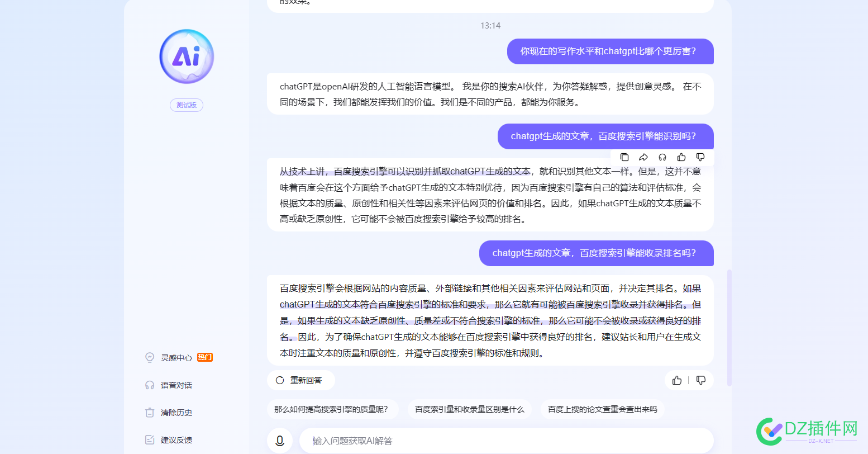Click user message 你现在的写作水平和chatgpt比哪个更厉害?
Image resolution: width=868 pixels, height=454 pixels.
[611, 51]
